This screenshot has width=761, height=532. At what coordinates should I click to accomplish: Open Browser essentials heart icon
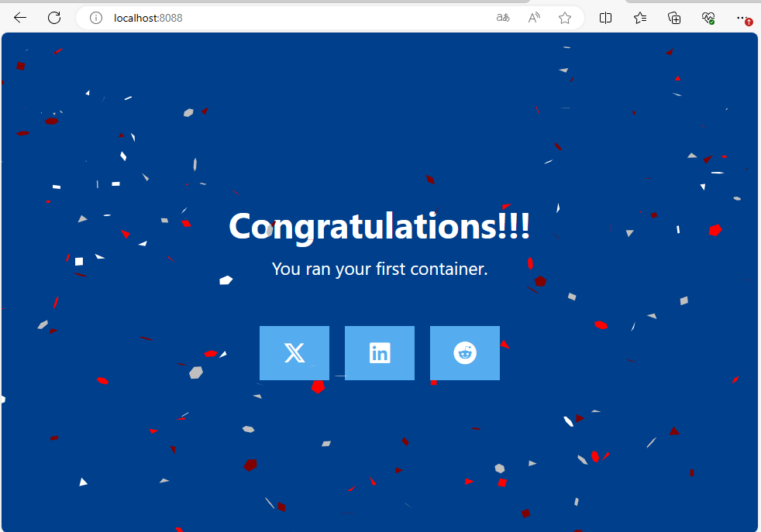pyautogui.click(x=708, y=18)
